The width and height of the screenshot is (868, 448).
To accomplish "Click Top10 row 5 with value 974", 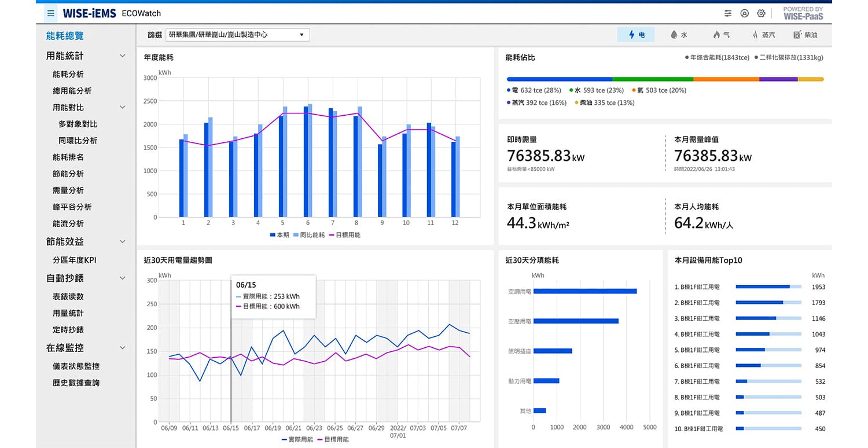I will [x=750, y=350].
